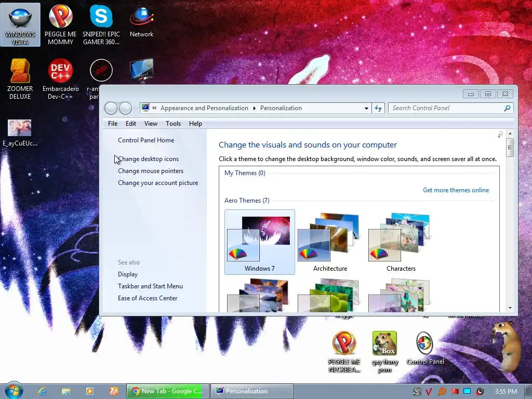Click the speaker volume tray icon
532x399 pixels.
[x=480, y=392]
